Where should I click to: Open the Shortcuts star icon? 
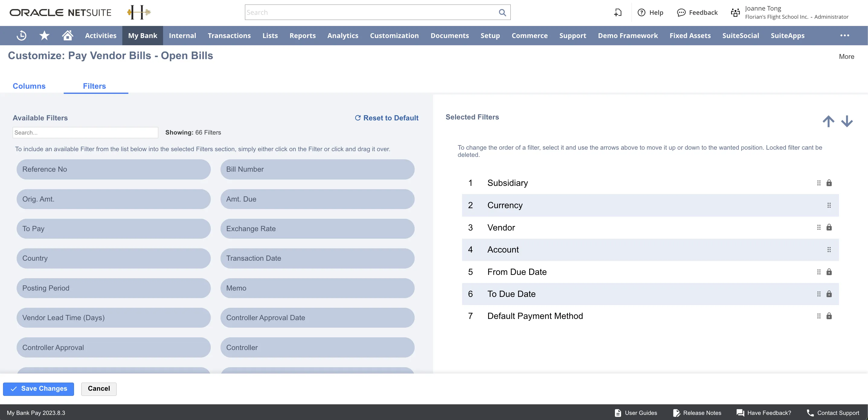click(x=44, y=35)
